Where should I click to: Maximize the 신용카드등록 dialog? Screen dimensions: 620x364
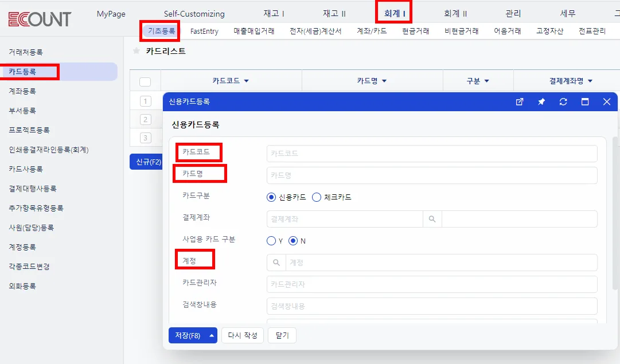tap(585, 102)
